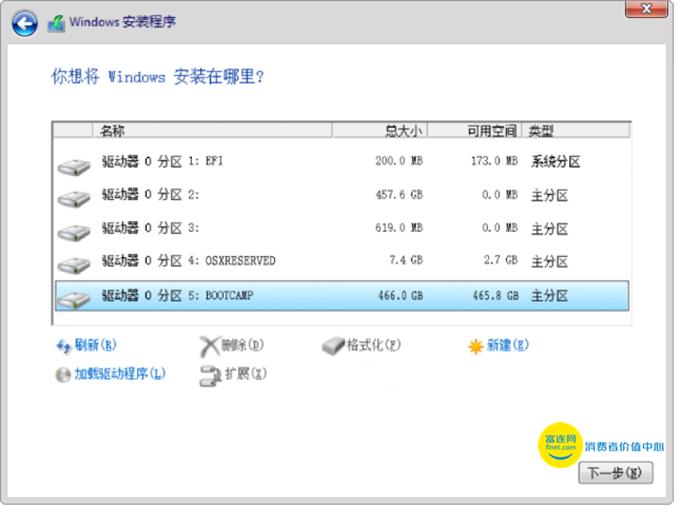675x506 pixels.
Task: Click the 457.6 GB total size cell
Action: click(399, 195)
